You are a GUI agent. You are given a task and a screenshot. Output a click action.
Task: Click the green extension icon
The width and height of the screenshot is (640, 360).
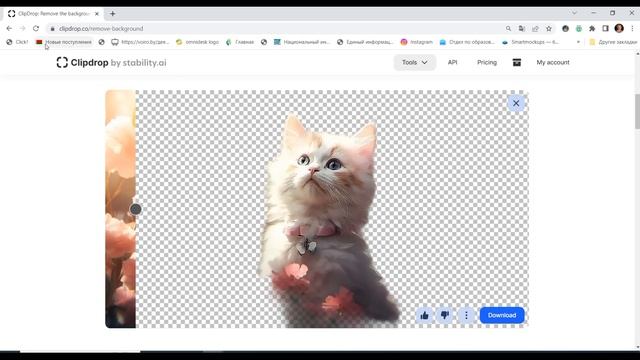click(579, 29)
